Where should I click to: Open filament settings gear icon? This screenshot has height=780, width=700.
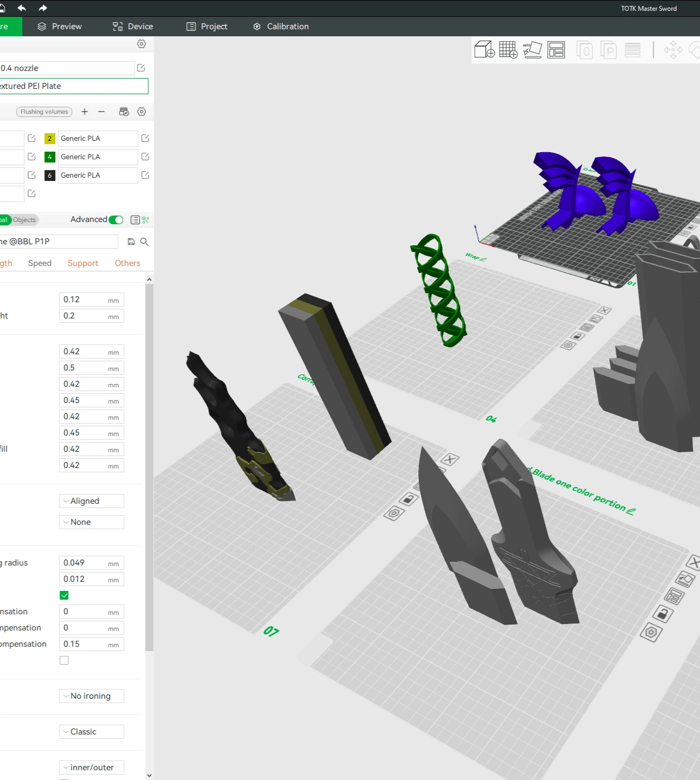141,112
